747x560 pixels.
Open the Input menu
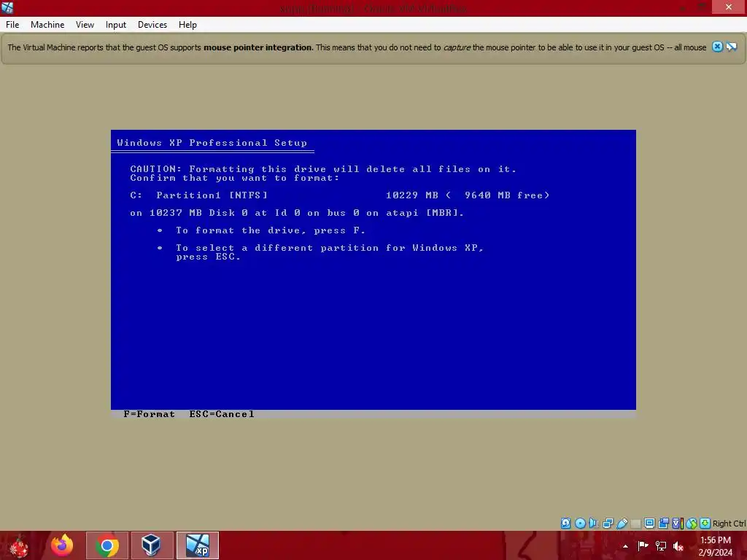click(x=116, y=25)
